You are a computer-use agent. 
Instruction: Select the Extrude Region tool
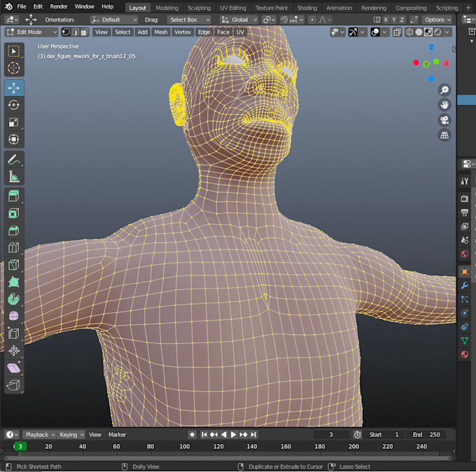click(x=14, y=197)
